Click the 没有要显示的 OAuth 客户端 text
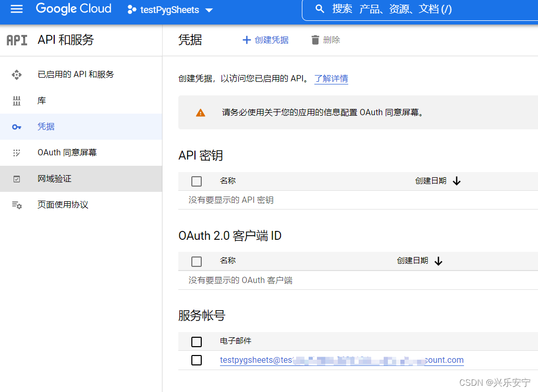The image size is (538, 392). pyautogui.click(x=240, y=280)
